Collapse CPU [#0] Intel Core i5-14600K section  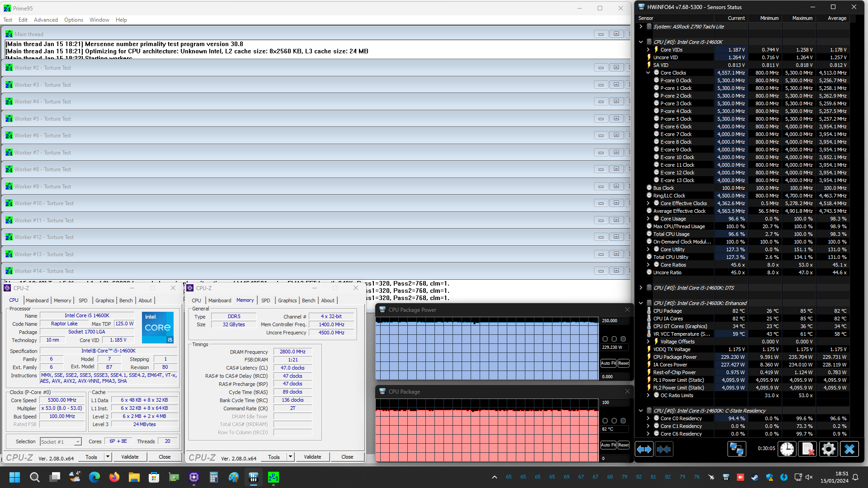point(641,42)
